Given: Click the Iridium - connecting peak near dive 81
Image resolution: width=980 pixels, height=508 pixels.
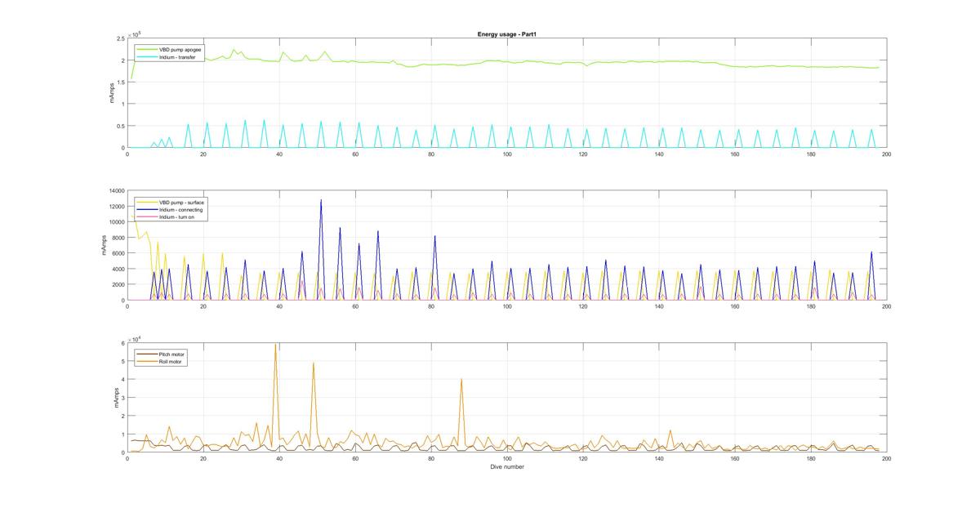Looking at the screenshot, I should [x=435, y=236].
